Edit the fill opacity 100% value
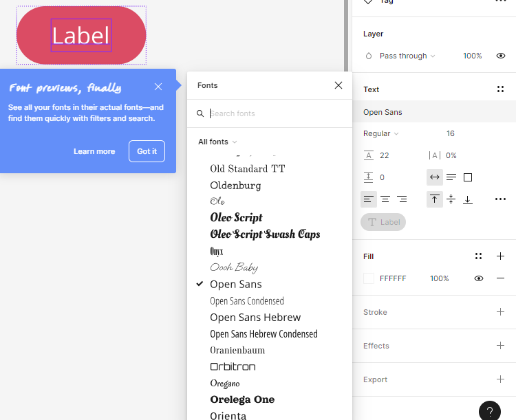 439,278
